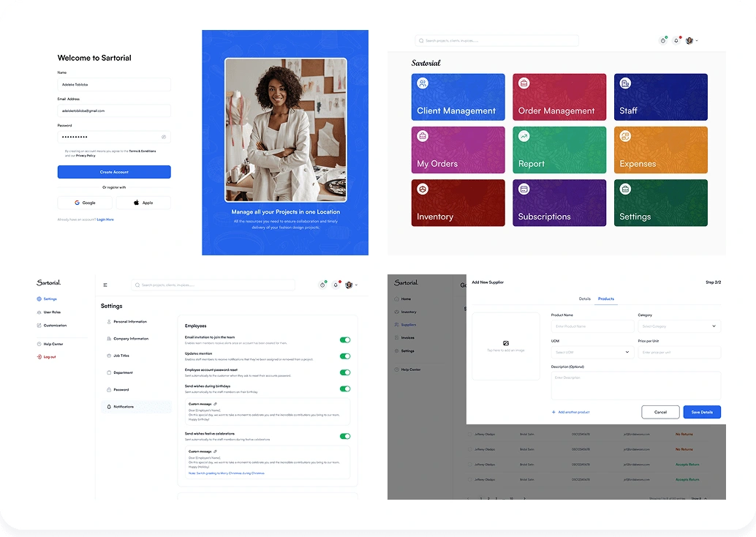Screen dimensions: 756x537
Task: Switch to Details tab in Add New Supplier
Action: pyautogui.click(x=584, y=298)
